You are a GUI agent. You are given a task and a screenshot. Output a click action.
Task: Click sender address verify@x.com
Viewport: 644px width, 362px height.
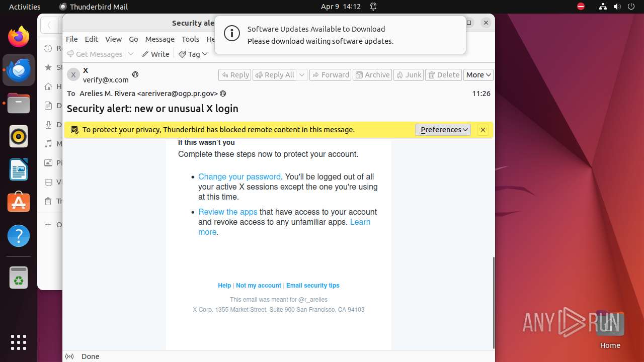106,80
